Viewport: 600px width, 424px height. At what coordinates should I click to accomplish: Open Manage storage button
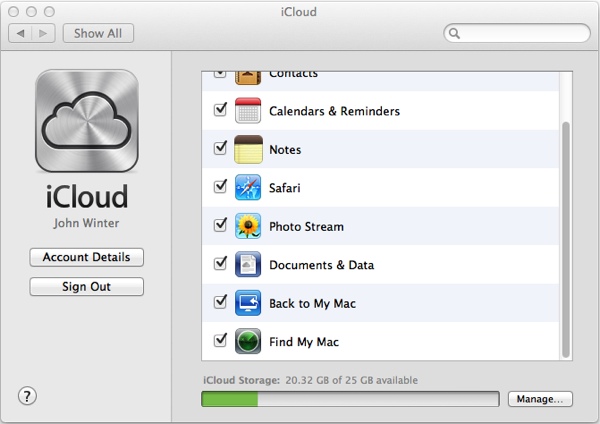[x=540, y=399]
